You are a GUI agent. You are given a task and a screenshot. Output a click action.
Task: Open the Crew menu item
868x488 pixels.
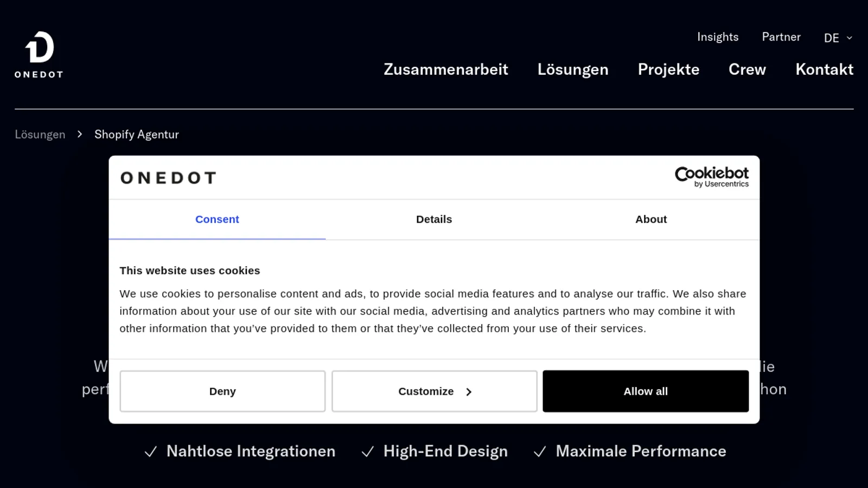click(747, 69)
